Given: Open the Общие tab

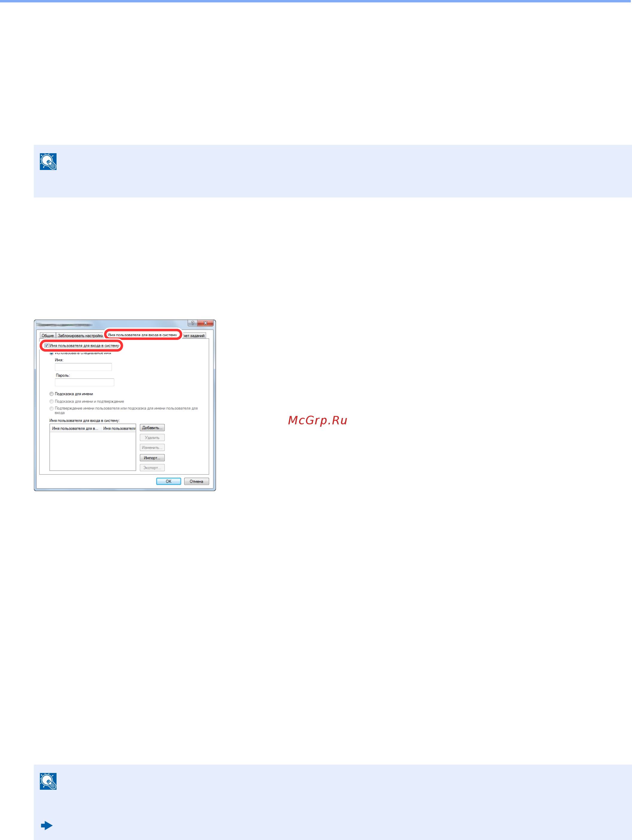Looking at the screenshot, I should tap(48, 336).
